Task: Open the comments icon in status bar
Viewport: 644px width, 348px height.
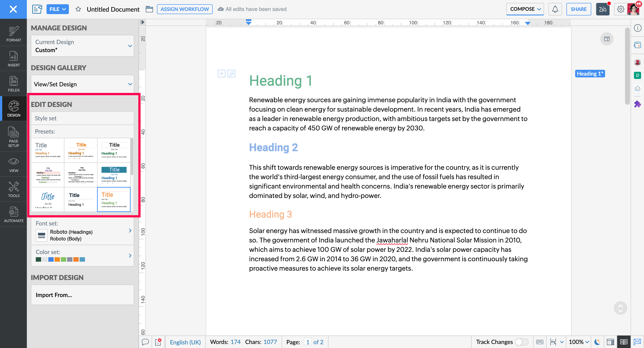Action: 145,342
